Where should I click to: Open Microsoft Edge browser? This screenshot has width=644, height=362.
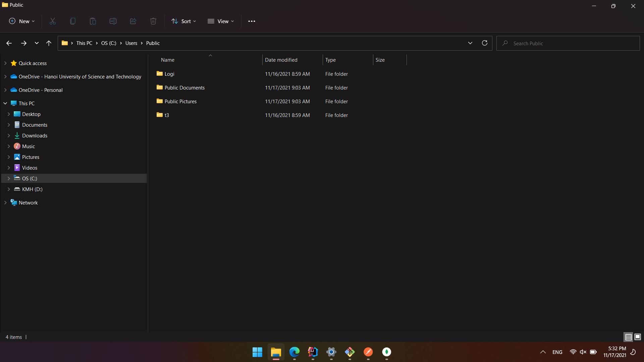294,352
